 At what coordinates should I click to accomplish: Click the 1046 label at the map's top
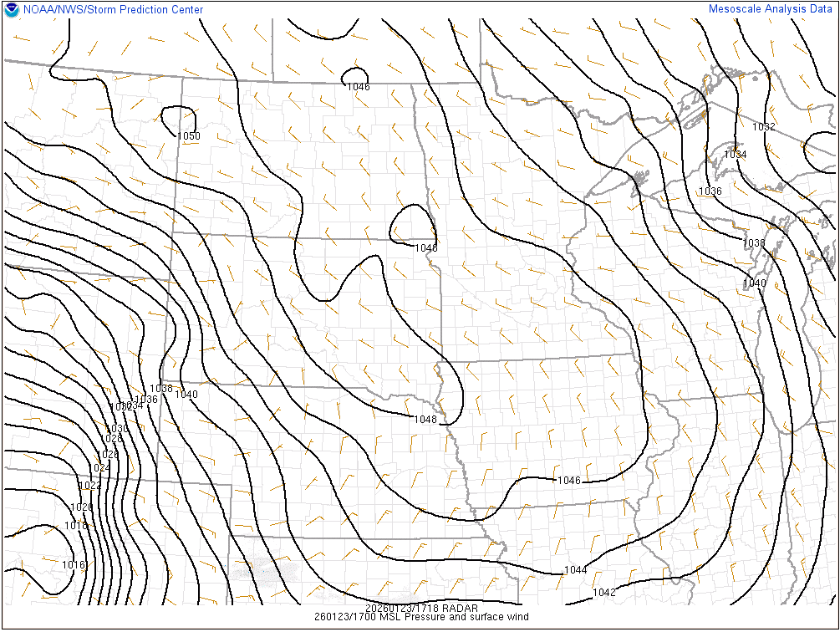359,87
